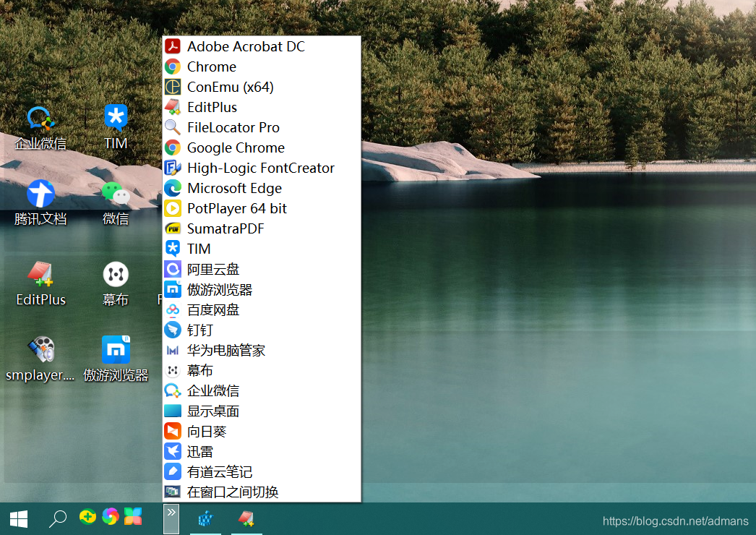
Task: Launch 有道云笔记 from the list
Action: point(262,472)
